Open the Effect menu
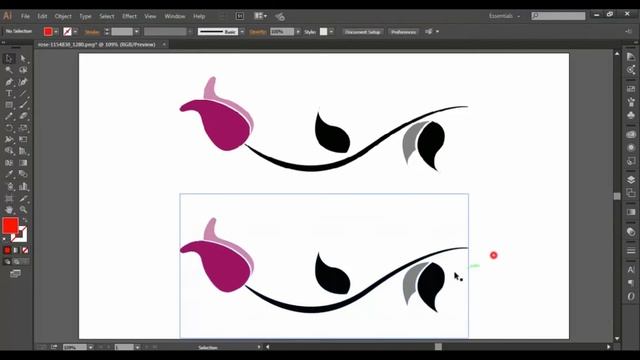640x360 pixels. [x=129, y=16]
